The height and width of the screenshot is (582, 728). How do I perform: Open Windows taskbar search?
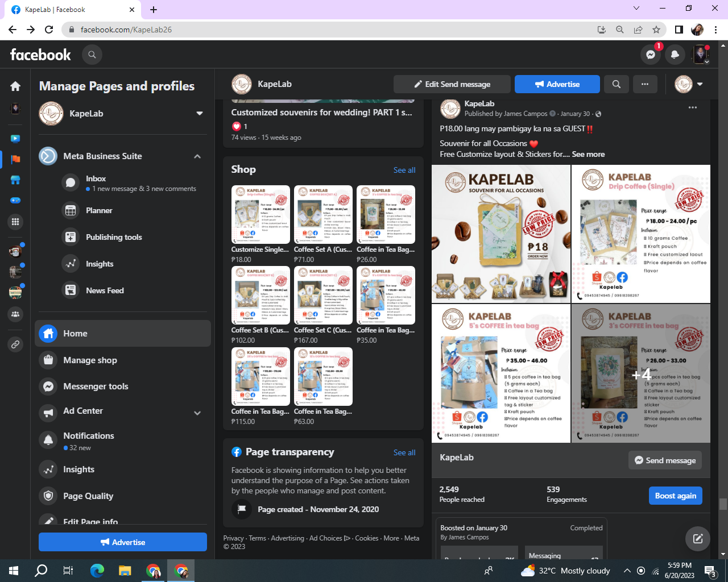point(41,571)
